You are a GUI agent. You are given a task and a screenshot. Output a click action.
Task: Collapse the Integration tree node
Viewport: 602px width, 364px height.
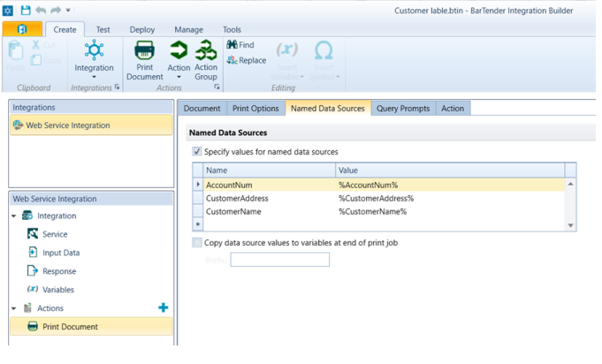pyautogui.click(x=14, y=216)
